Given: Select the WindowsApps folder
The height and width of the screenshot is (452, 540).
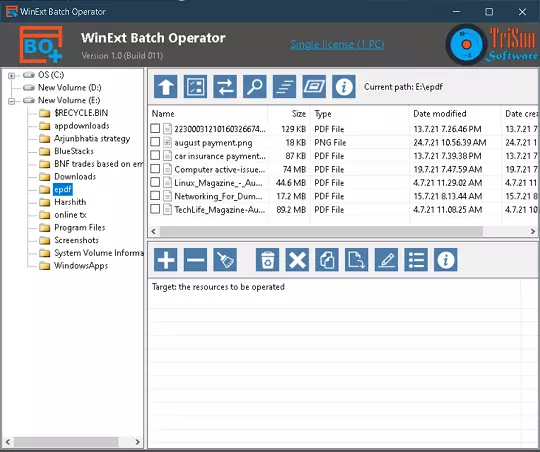Looking at the screenshot, I should click(81, 266).
